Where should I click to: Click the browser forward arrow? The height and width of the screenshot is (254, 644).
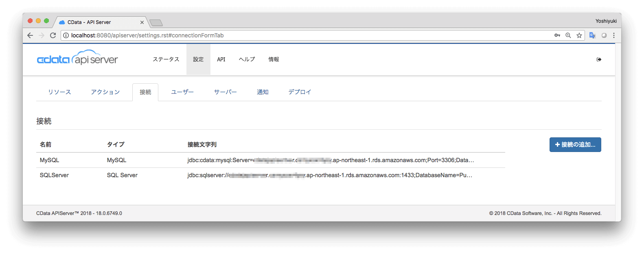(42, 35)
